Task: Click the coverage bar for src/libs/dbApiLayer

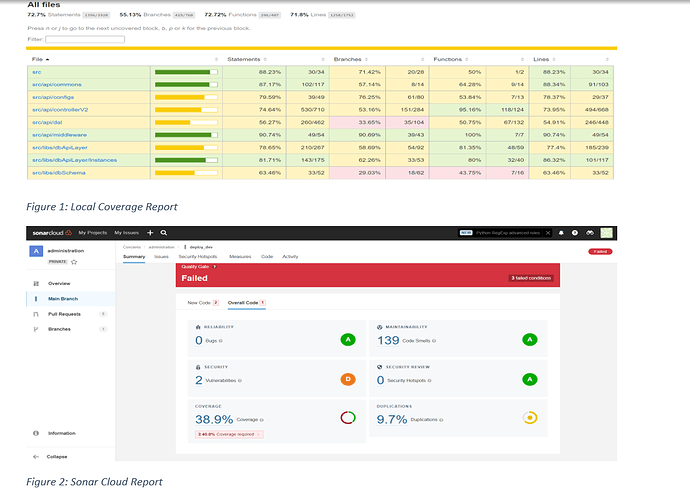Action: click(x=186, y=148)
